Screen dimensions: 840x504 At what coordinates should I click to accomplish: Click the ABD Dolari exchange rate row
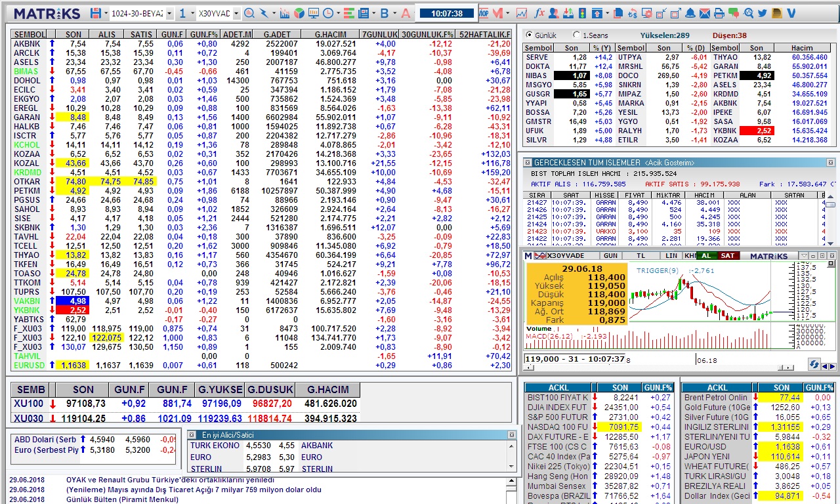pyautogui.click(x=94, y=439)
